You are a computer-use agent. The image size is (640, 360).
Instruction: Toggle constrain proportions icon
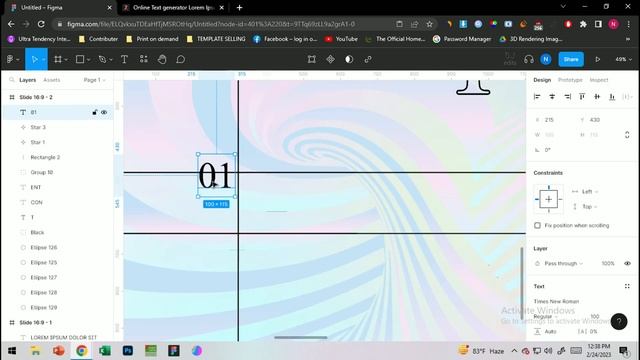(x=627, y=135)
